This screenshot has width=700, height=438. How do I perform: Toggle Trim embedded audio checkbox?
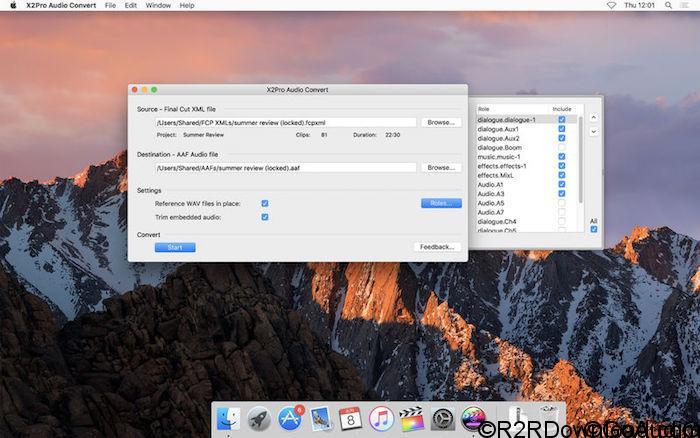[x=265, y=217]
